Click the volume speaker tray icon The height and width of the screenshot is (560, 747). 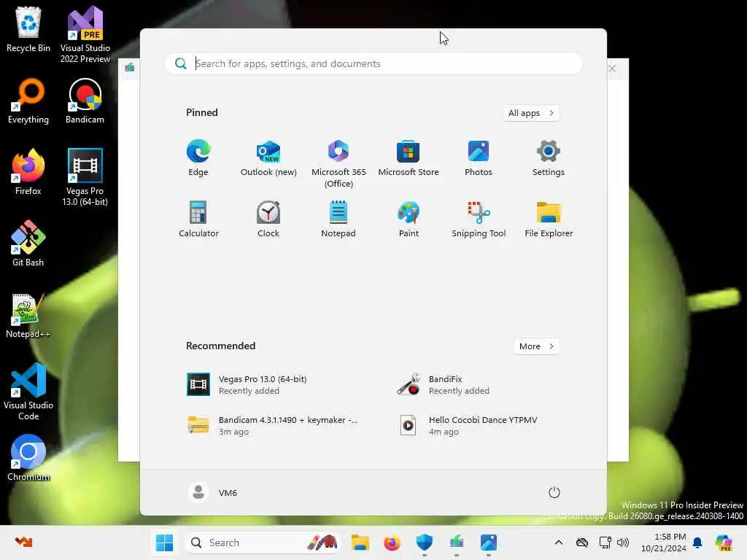(623, 542)
